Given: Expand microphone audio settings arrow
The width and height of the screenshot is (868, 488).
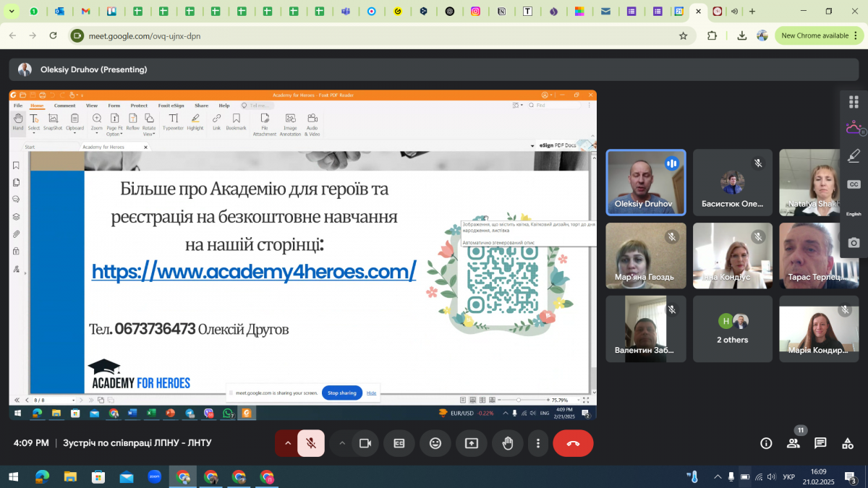Looking at the screenshot, I should coord(287,443).
